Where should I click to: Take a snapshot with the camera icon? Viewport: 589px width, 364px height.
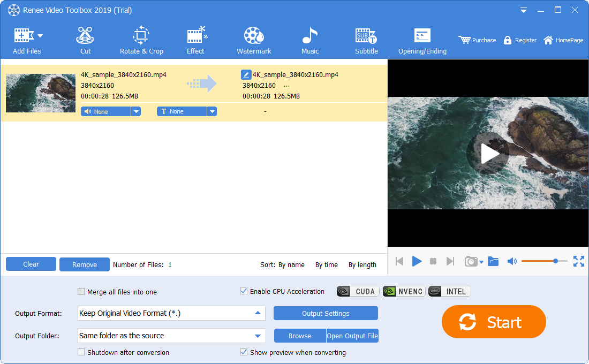point(471,261)
